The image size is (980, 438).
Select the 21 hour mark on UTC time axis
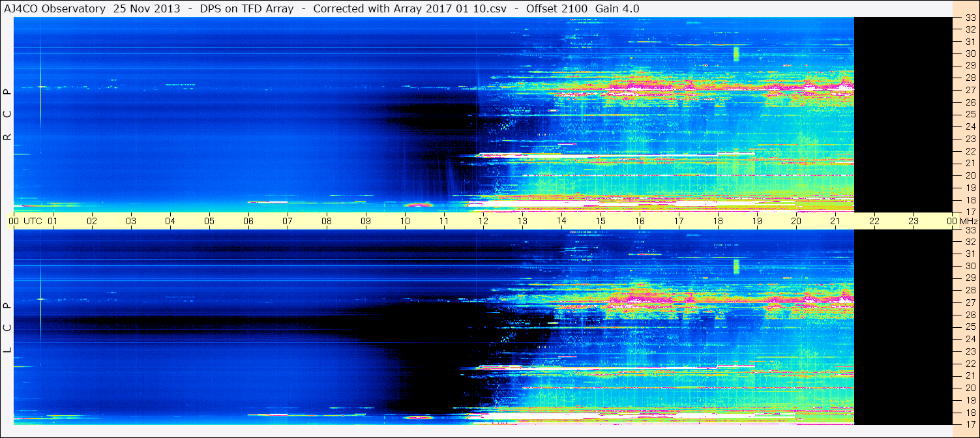835,221
